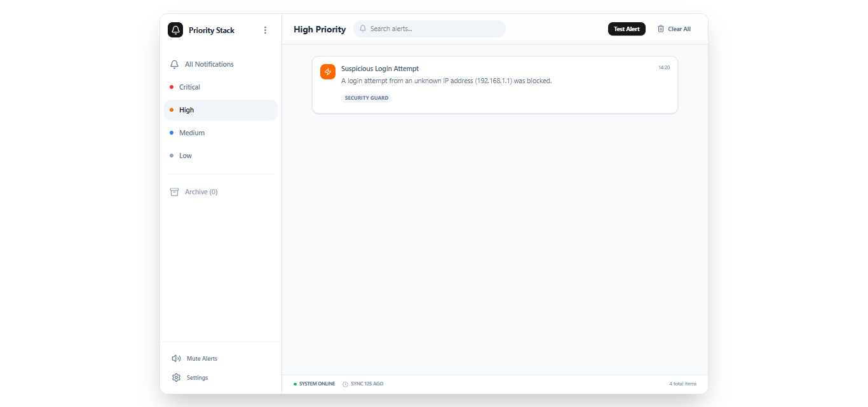The width and height of the screenshot is (868, 407).
Task: Click the orange alert icon on card
Action: click(328, 72)
